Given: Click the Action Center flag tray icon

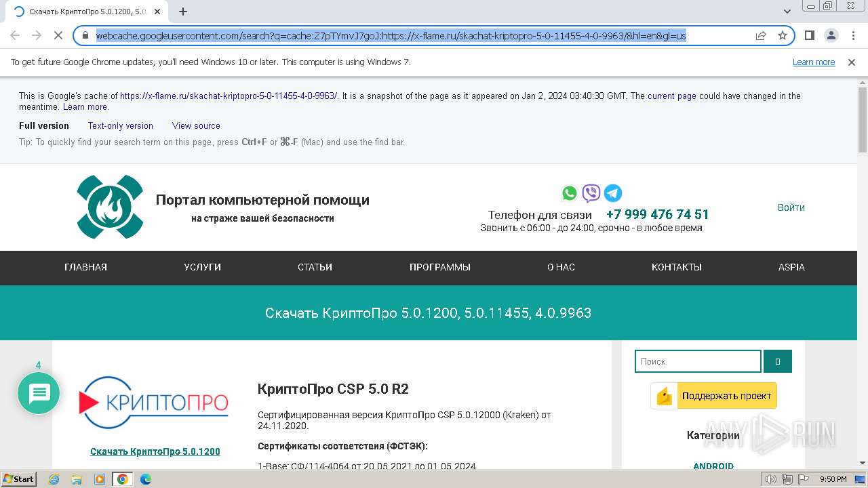Looking at the screenshot, I should (x=802, y=479).
